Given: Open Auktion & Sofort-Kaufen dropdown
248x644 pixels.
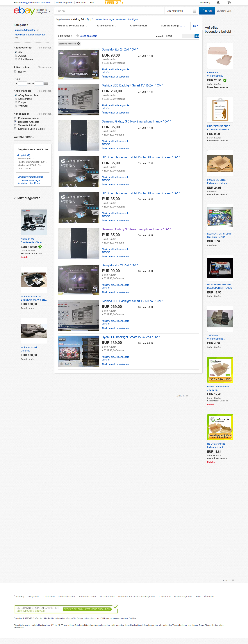Looking at the screenshot, I should pyautogui.click(x=72, y=26).
